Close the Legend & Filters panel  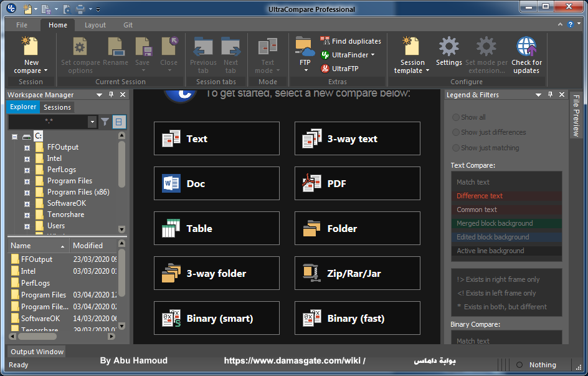[562, 95]
